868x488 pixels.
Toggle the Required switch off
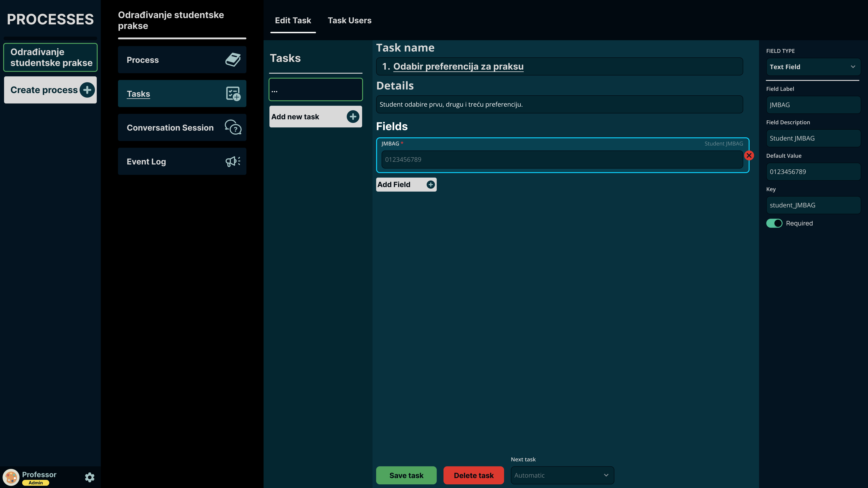[774, 223]
